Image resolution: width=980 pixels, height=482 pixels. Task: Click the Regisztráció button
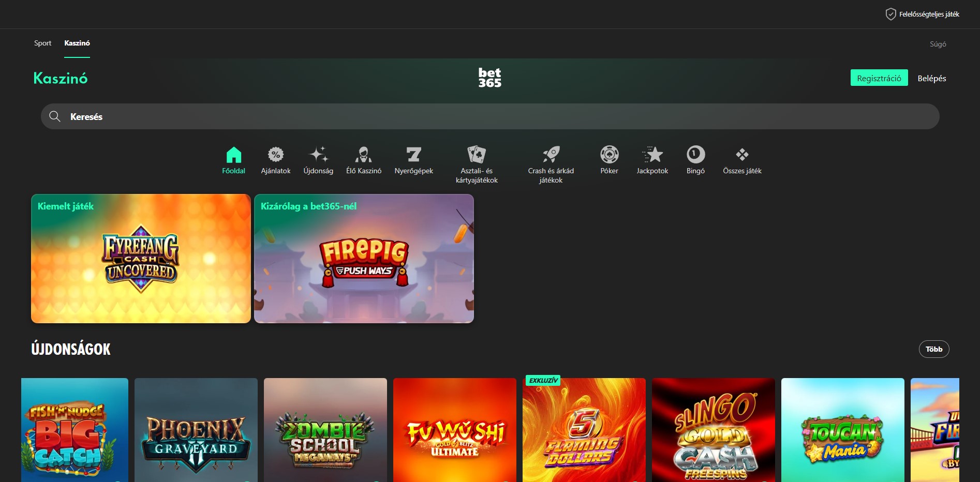[879, 78]
